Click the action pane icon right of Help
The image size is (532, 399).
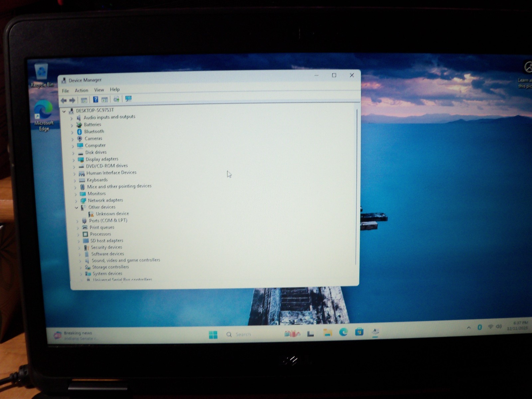(105, 99)
